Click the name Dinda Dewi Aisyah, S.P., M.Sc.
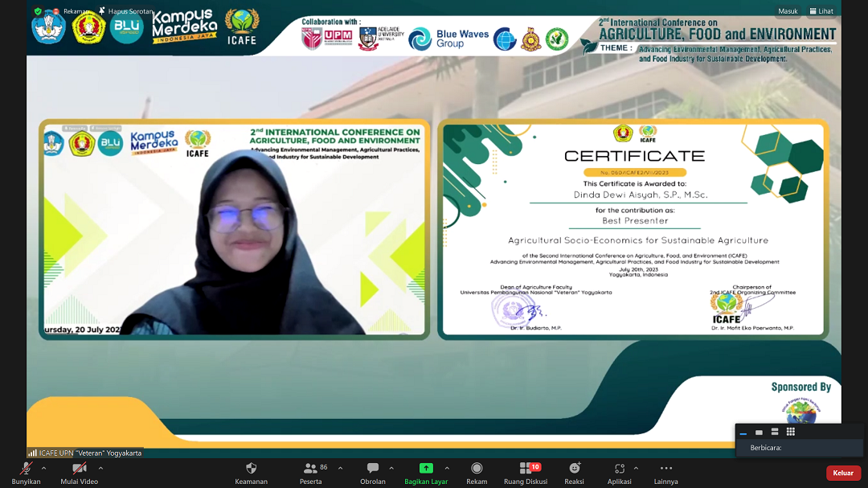The height and width of the screenshot is (488, 868). coord(641,195)
